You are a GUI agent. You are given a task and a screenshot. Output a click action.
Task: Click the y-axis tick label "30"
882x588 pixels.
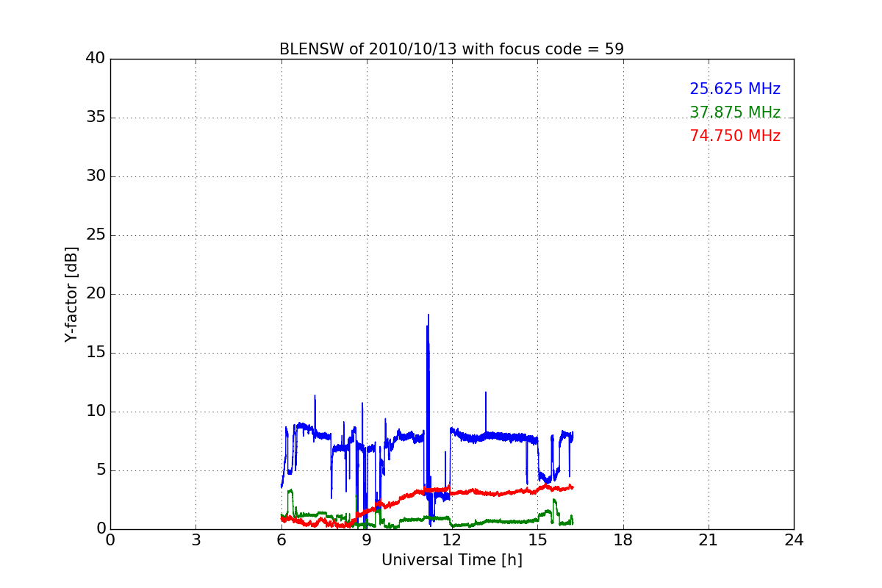[x=96, y=176]
